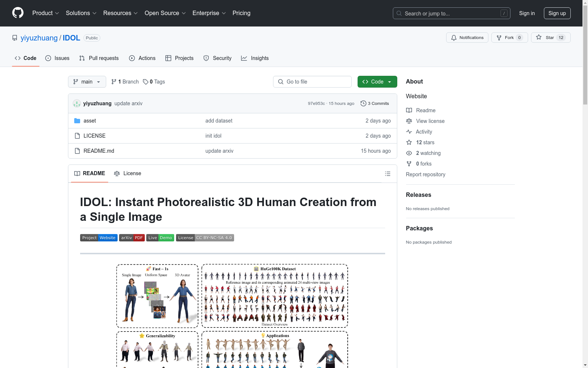Click the LICENSE file icon
Screen dimensions: 588x368
pos(77,136)
